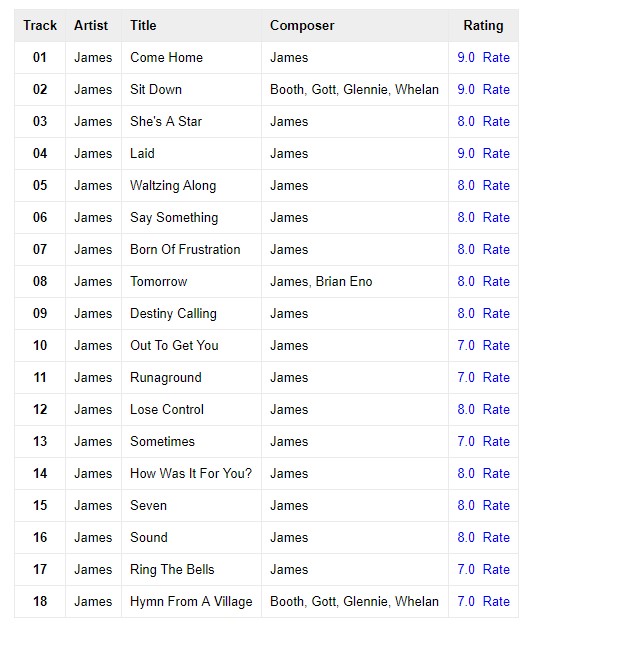Click the Rating column header
This screenshot has height=648, width=620.
coord(483,25)
